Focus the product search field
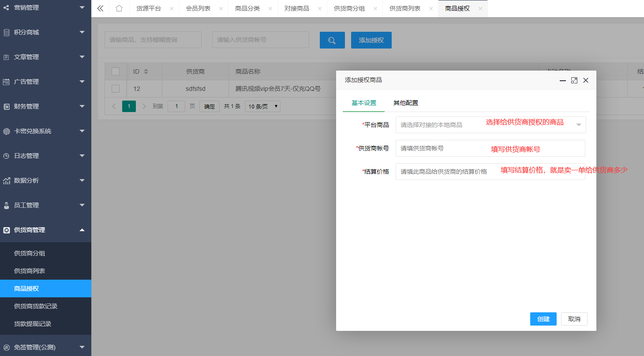The height and width of the screenshot is (356, 644). click(x=153, y=40)
